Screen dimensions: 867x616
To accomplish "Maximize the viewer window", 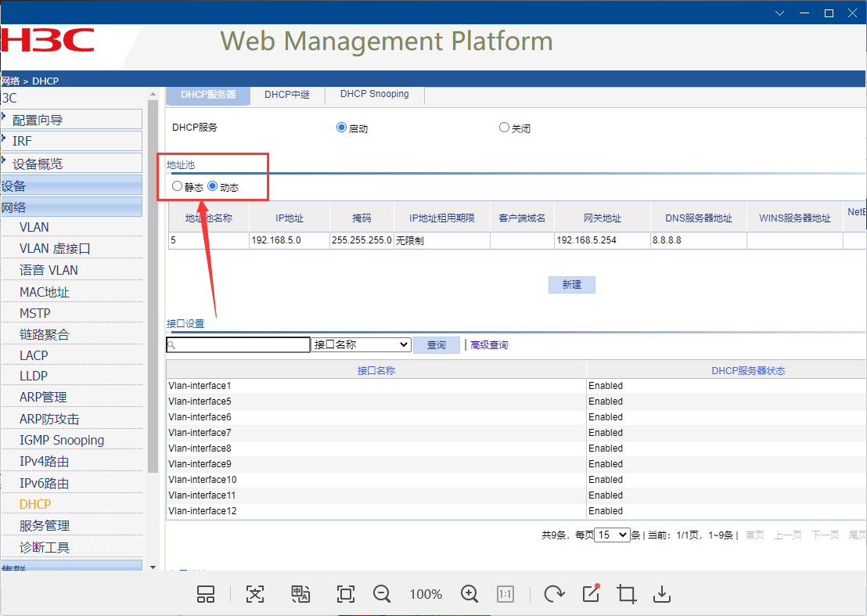I will click(x=829, y=13).
